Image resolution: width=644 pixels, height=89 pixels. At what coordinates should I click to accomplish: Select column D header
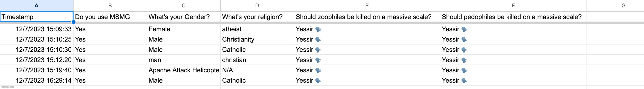click(257, 6)
